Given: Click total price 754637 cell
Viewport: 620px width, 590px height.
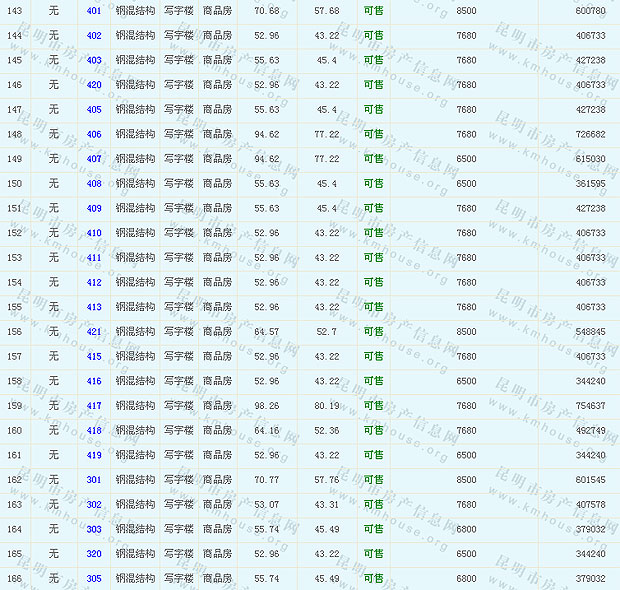Looking at the screenshot, I should (590, 406).
